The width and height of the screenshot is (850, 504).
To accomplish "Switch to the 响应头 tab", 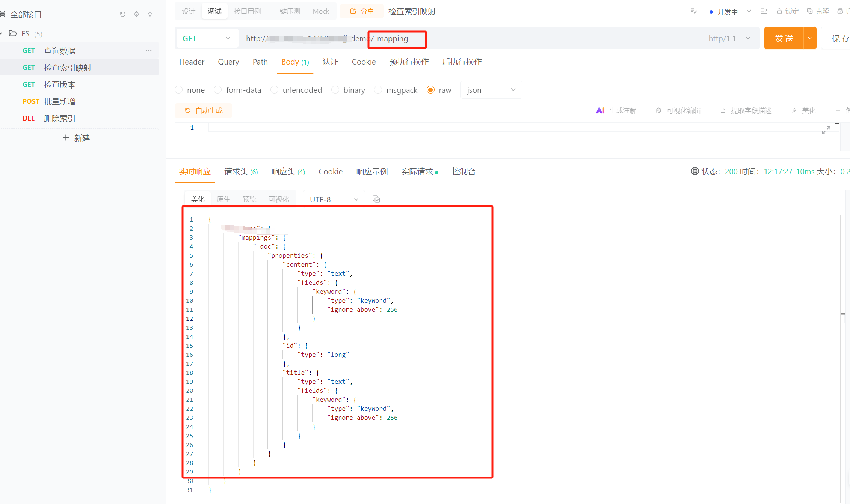I will (284, 172).
